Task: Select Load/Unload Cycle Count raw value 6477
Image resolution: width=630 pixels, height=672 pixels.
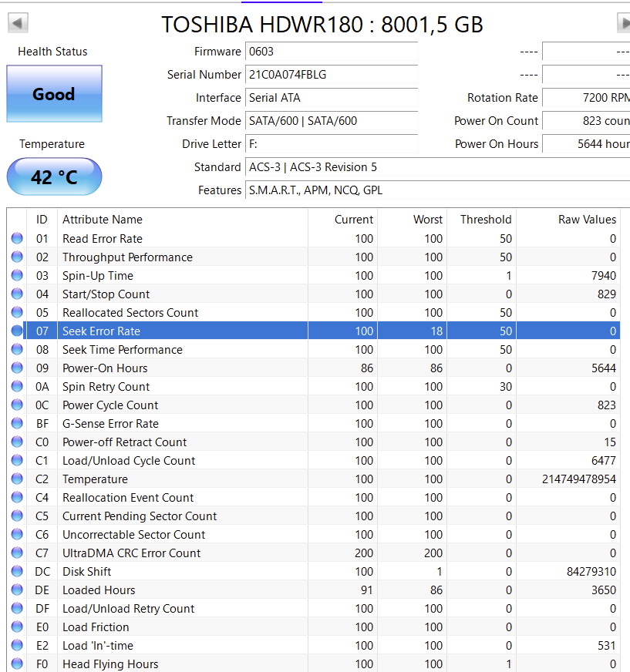Action: [604, 461]
